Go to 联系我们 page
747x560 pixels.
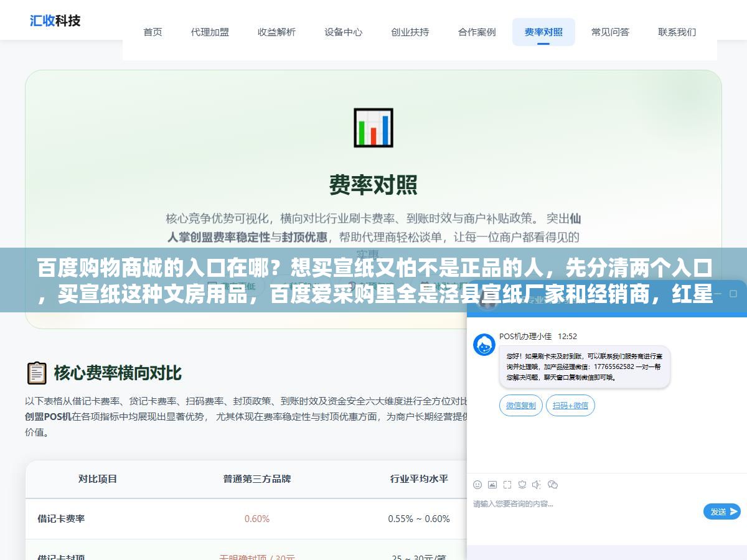pos(677,32)
